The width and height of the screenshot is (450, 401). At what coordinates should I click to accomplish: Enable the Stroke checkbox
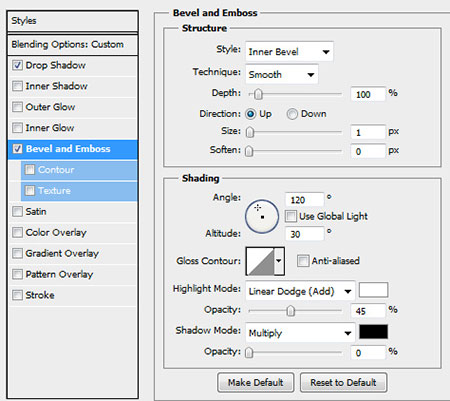pos(17,295)
